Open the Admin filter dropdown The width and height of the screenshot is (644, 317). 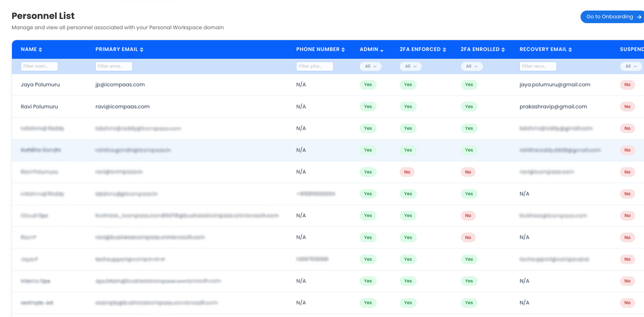(371, 67)
